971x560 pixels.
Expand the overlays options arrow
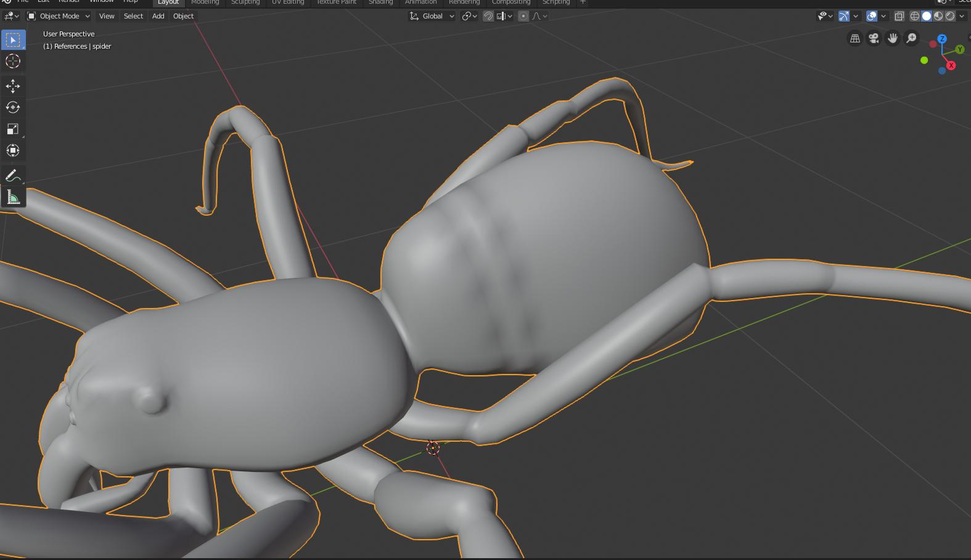click(883, 16)
